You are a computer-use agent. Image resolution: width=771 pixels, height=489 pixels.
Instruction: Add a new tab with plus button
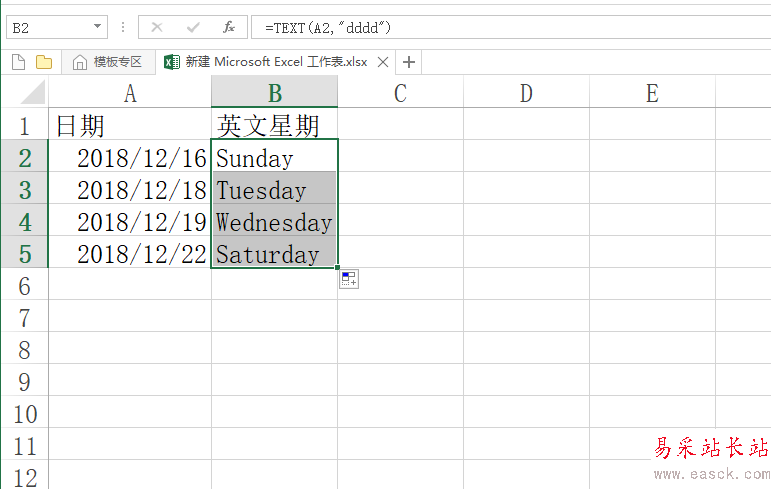(409, 62)
